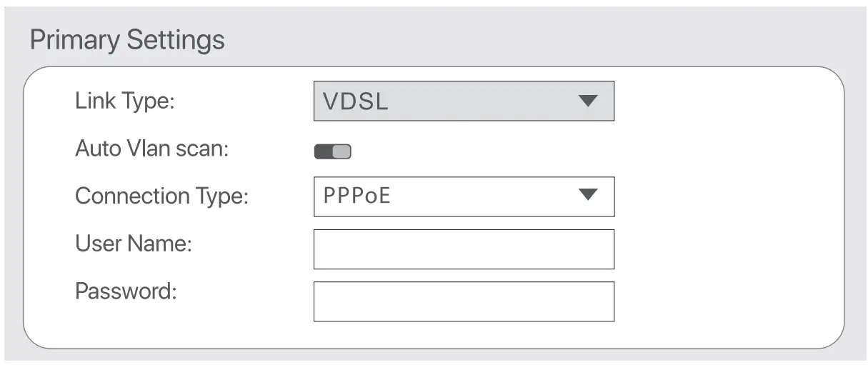Image resolution: width=868 pixels, height=365 pixels.
Task: Click the PPPoE value text
Action: tap(357, 196)
